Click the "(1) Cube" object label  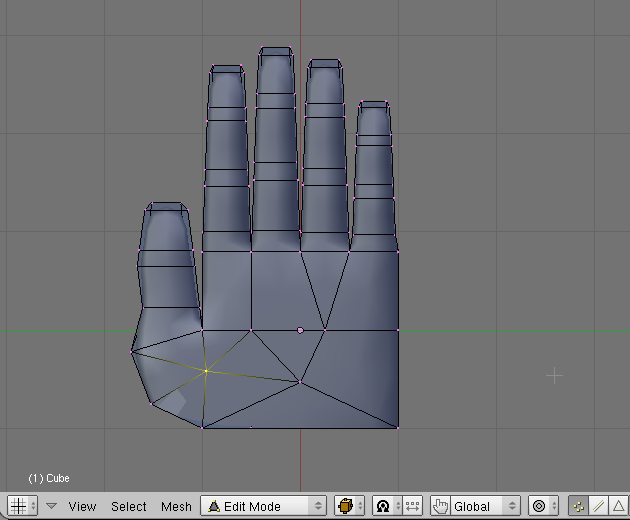click(x=49, y=478)
